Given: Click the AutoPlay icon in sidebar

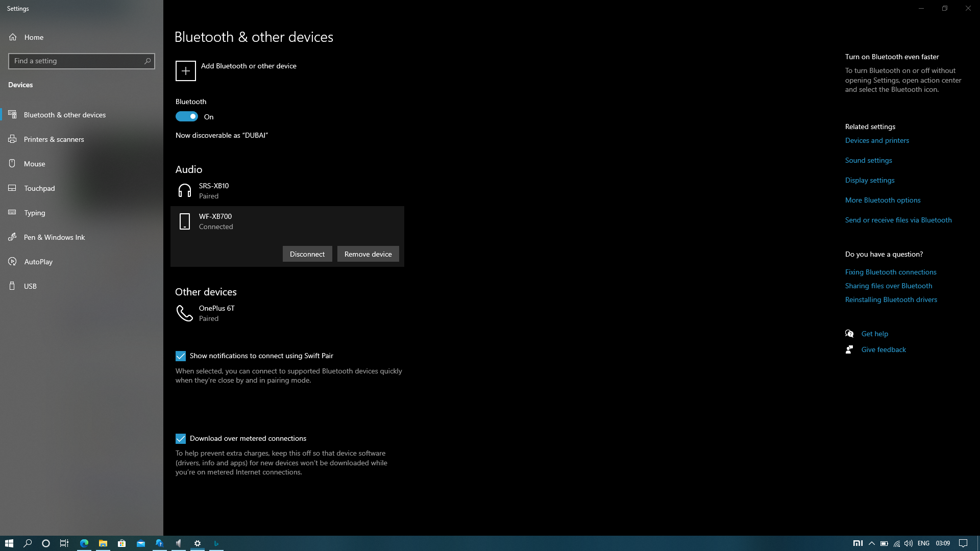Looking at the screenshot, I should [13, 262].
